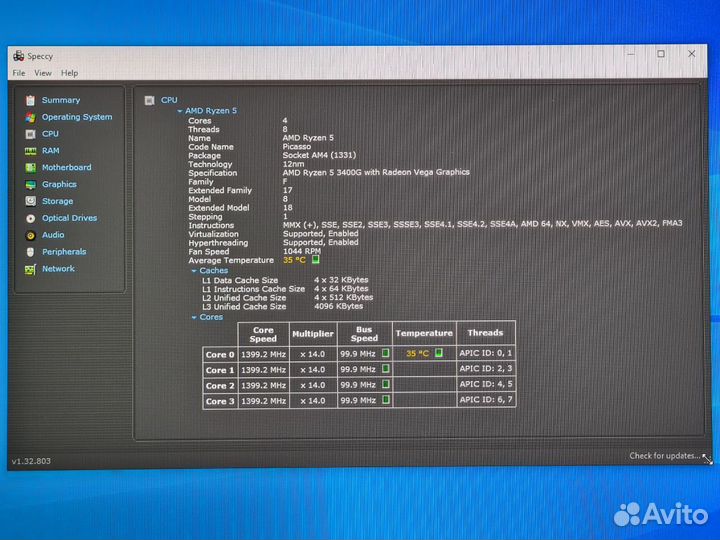Open the Peripherals section label
720x540 pixels.
[x=64, y=252]
